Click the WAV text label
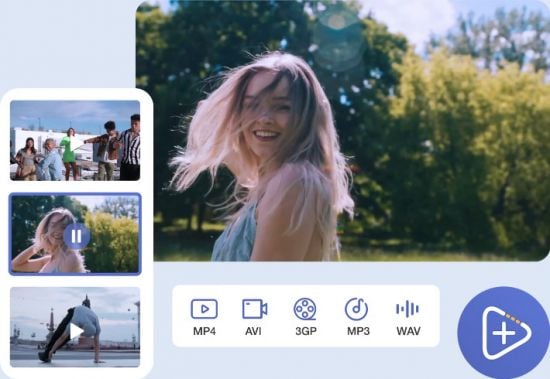The image size is (550, 379). click(x=409, y=331)
